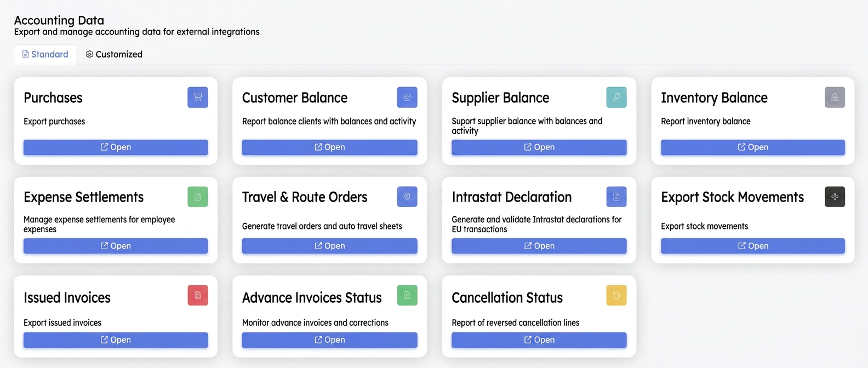Click the gray icon on Inventory Balance card
Screen dimensions: 868x368
pos(835,97)
